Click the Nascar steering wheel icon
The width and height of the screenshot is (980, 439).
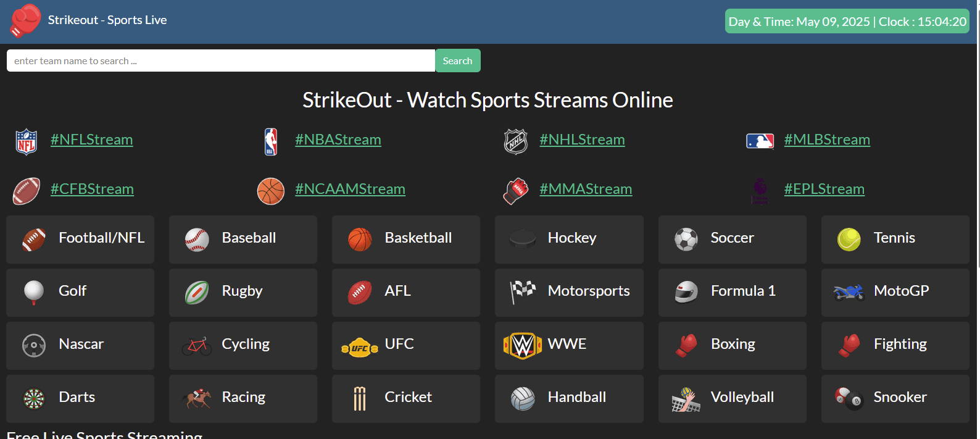[34, 346]
